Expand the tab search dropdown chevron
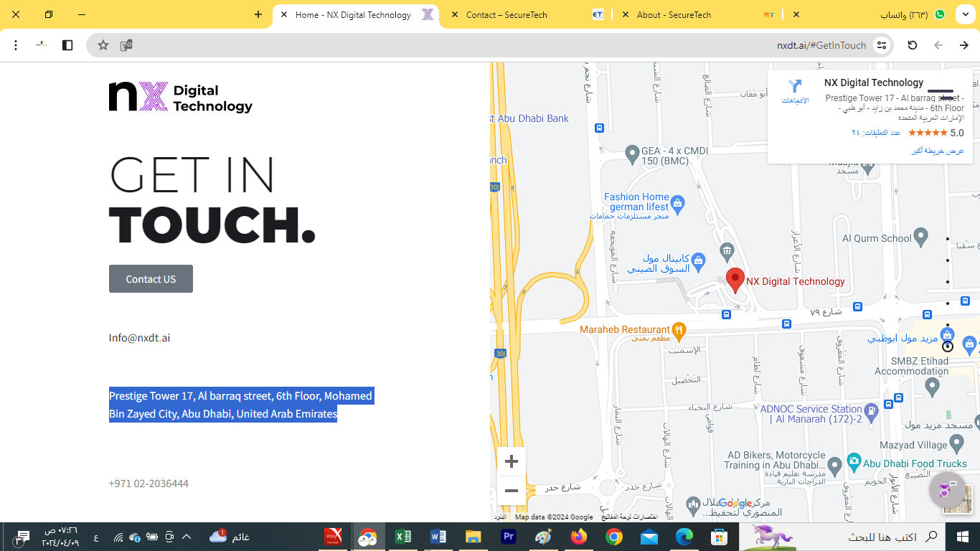Viewport: 980px width, 551px height. pos(964,14)
